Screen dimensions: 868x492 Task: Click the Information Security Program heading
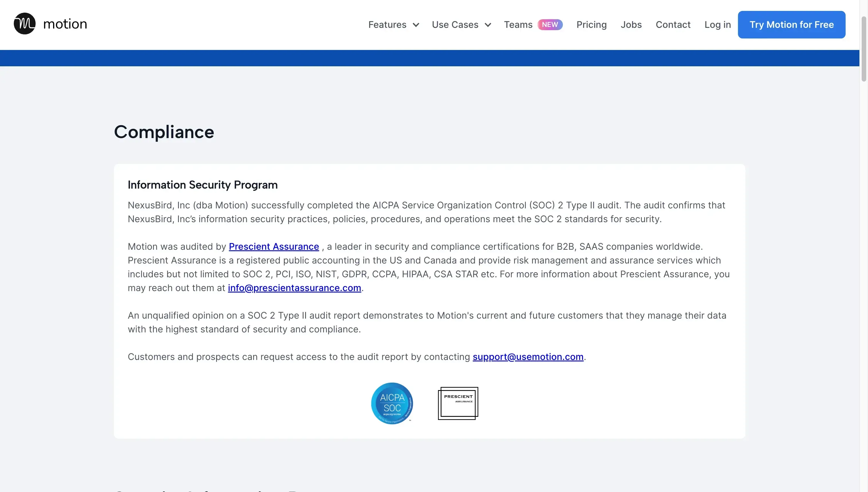click(x=202, y=185)
